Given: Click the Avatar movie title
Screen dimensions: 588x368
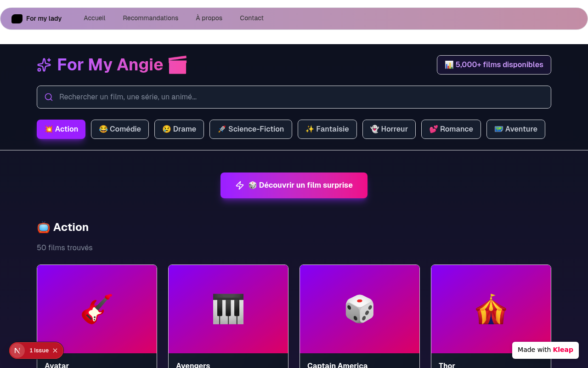Looking at the screenshot, I should point(57,365).
